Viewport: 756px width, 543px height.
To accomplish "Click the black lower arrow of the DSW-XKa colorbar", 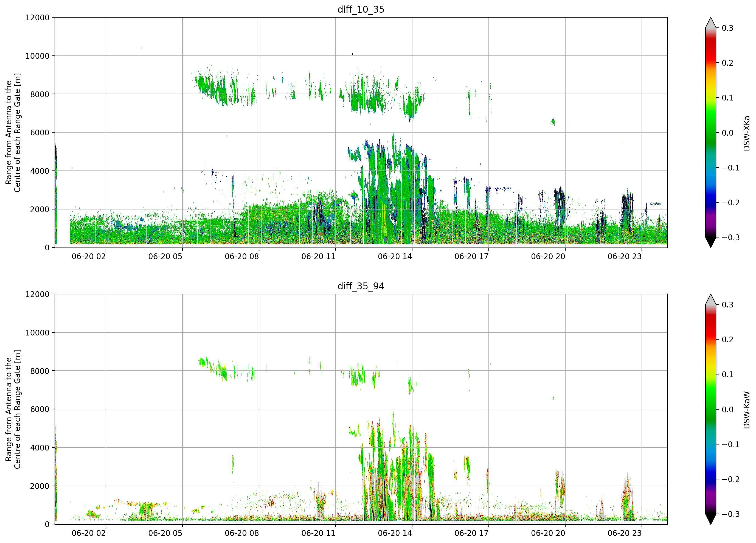I will point(711,242).
